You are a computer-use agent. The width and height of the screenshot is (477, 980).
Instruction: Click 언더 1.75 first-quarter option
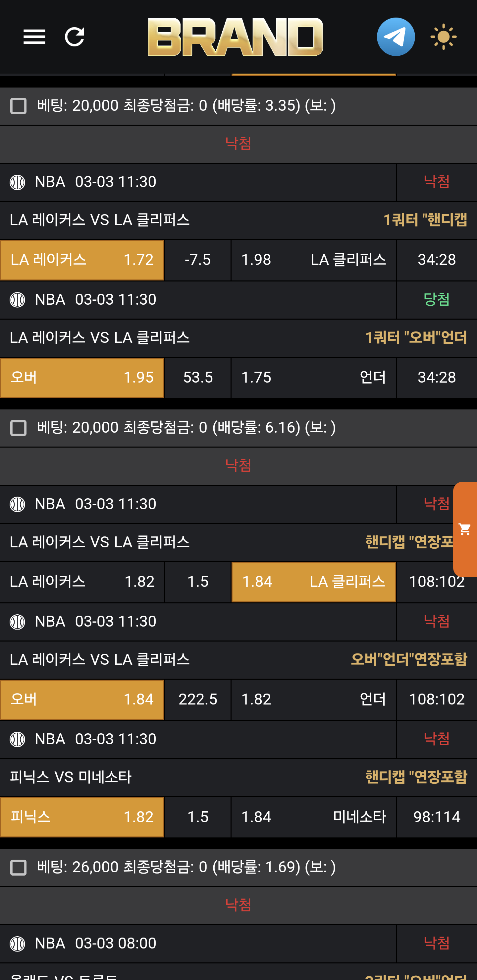314,378
